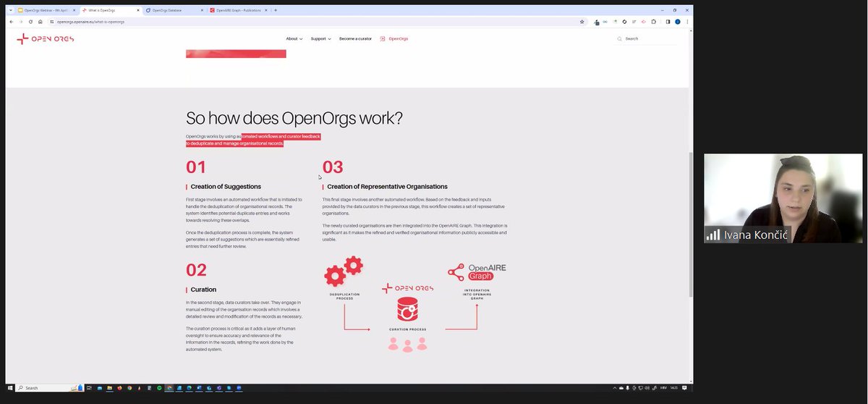Click the OpenOrgs logo in header
The width and height of the screenshot is (868, 404).
pyautogui.click(x=45, y=38)
